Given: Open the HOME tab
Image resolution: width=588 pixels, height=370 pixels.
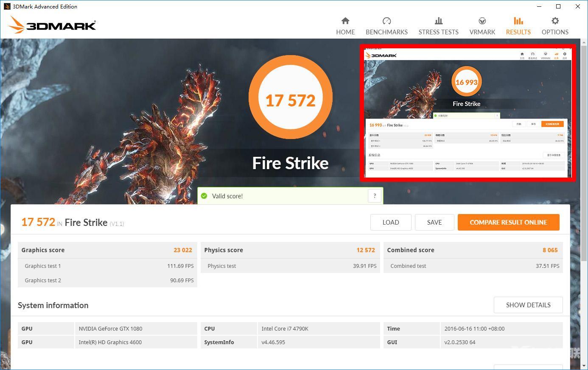Looking at the screenshot, I should click(x=345, y=26).
